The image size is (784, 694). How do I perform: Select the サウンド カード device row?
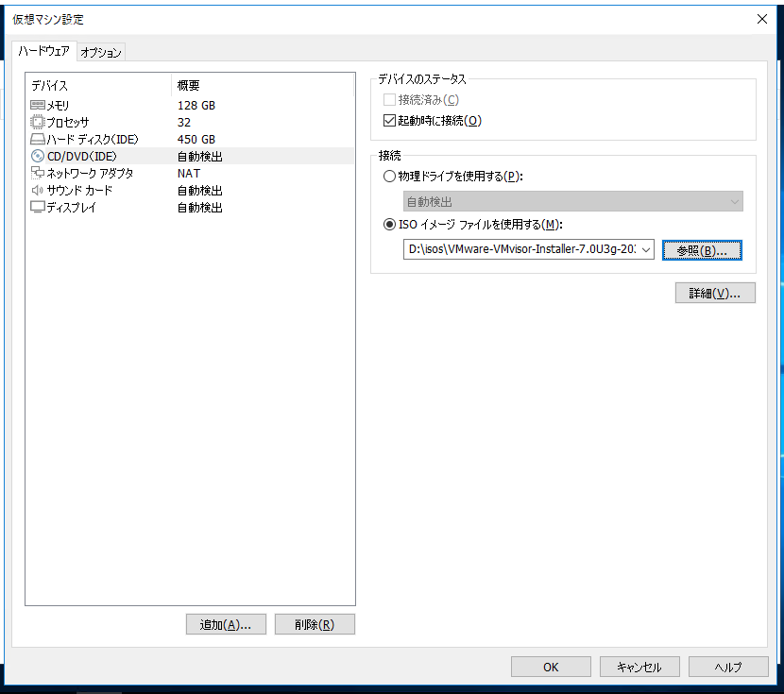pos(191,190)
